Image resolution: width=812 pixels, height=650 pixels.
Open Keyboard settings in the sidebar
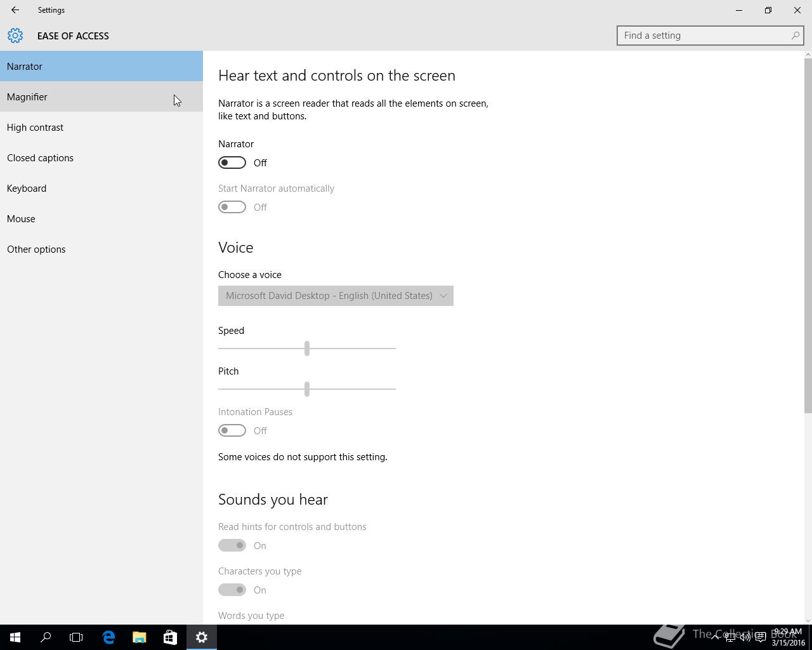tap(101, 188)
